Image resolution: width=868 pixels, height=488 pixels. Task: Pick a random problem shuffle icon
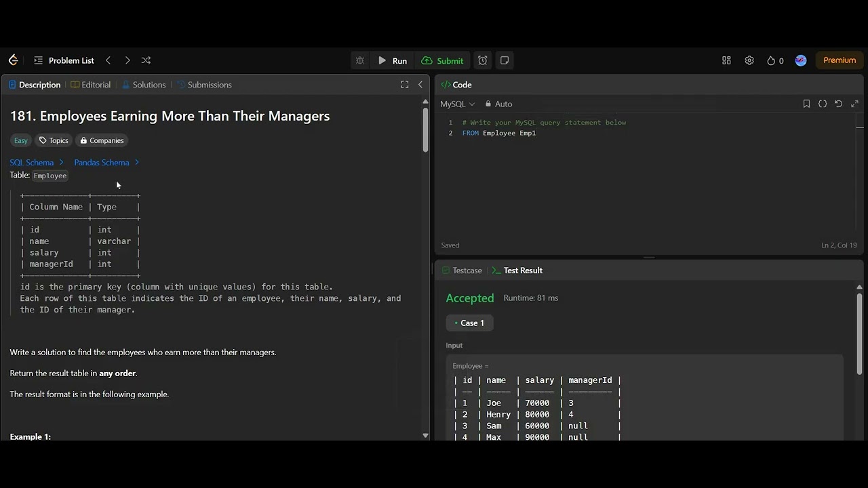point(146,60)
